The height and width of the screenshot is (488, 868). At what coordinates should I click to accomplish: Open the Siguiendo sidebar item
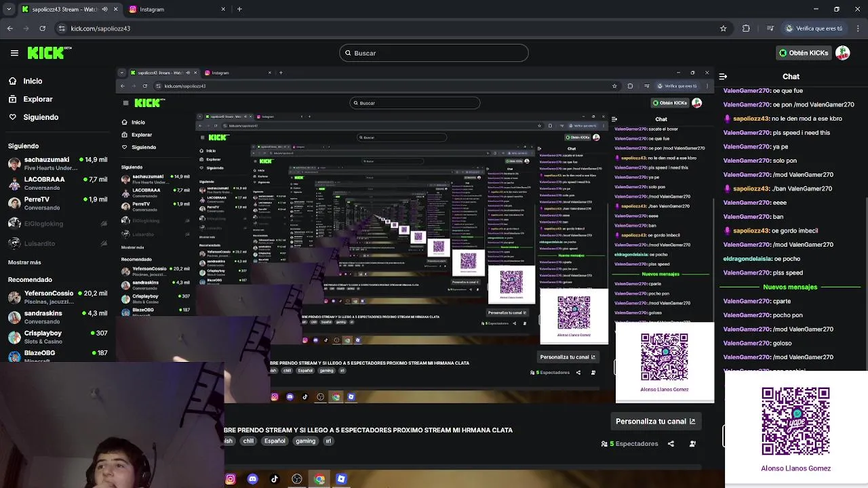[33, 117]
